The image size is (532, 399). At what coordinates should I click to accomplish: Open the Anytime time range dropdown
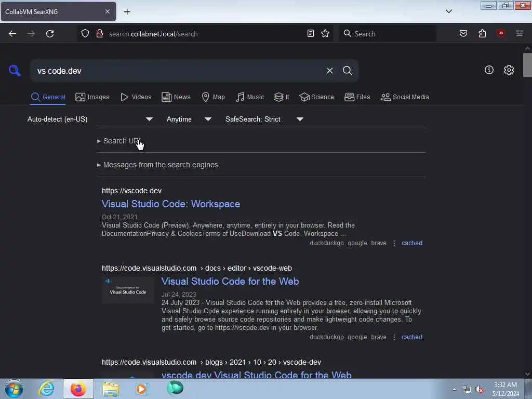pyautogui.click(x=189, y=119)
